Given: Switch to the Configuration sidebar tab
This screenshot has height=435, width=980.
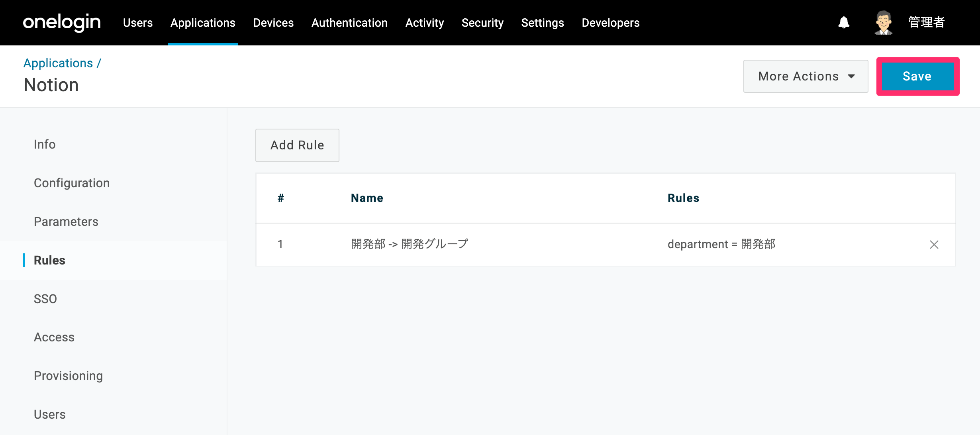Looking at the screenshot, I should tap(72, 183).
